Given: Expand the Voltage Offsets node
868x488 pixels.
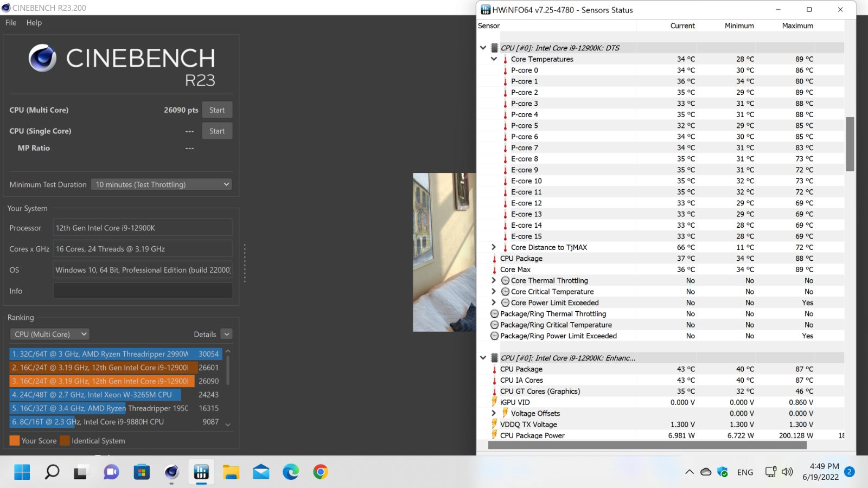Looking at the screenshot, I should click(x=494, y=413).
